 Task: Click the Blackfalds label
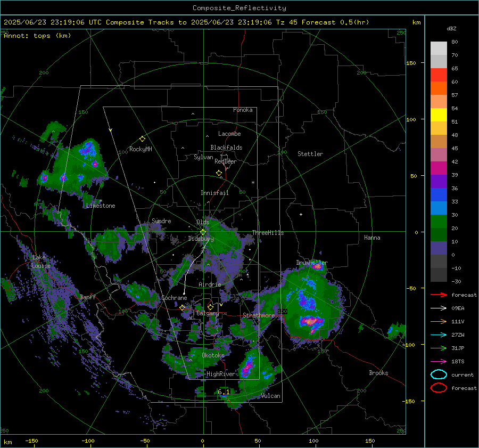pos(226,148)
